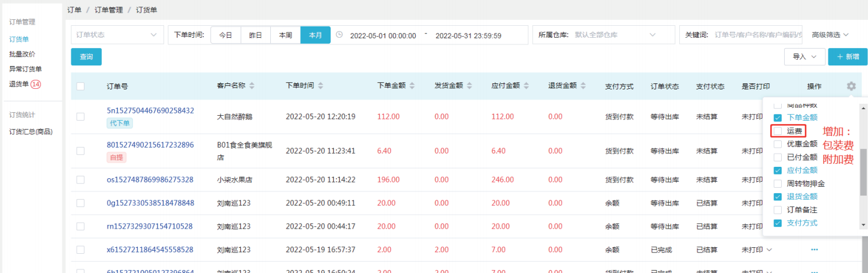
Task: Toggle the select-all checkbox in table header
Action: [x=81, y=86]
